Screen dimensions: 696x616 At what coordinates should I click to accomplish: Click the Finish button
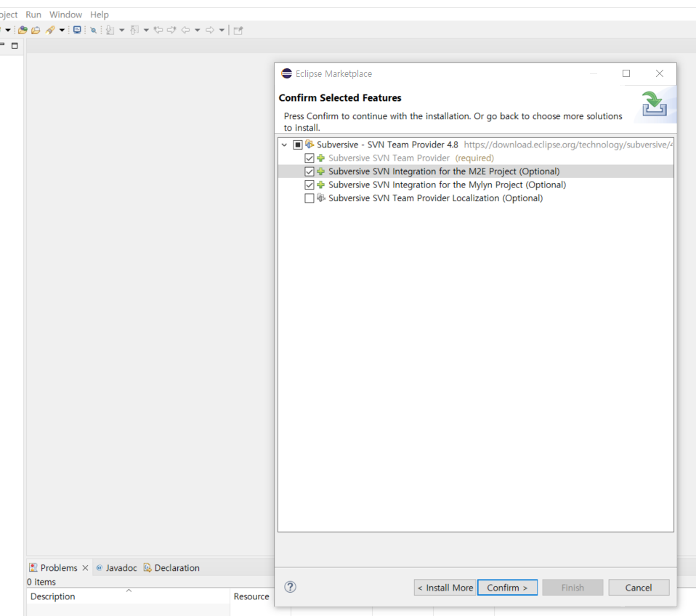[x=572, y=588]
